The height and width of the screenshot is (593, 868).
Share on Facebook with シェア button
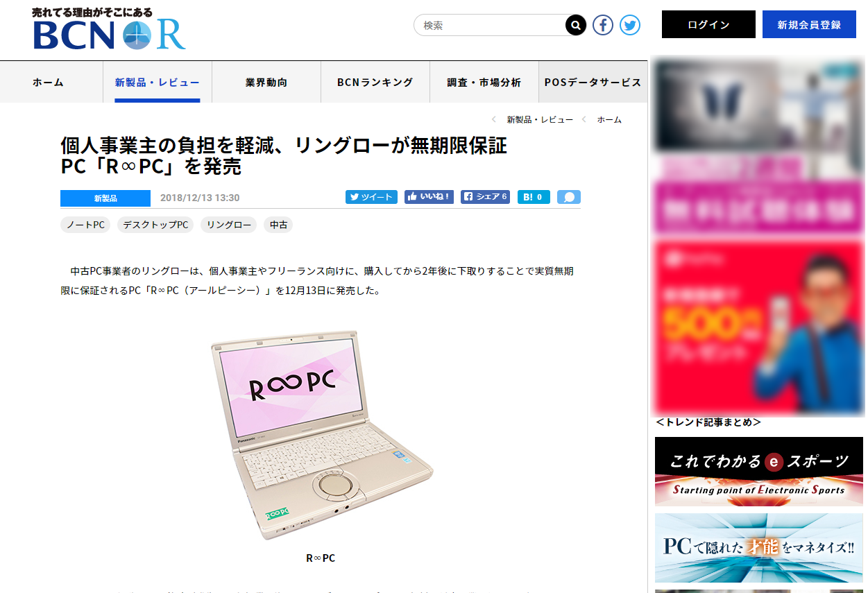point(485,197)
